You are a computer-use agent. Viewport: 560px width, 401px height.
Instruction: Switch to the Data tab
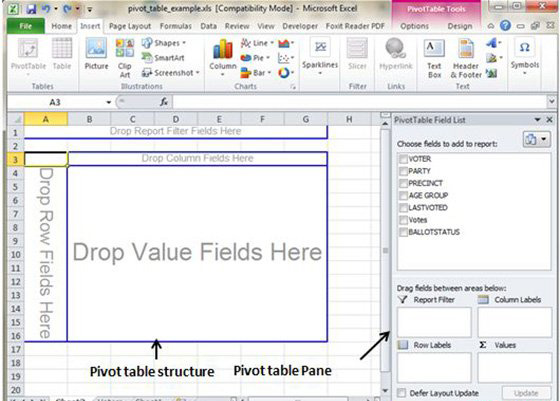click(208, 26)
